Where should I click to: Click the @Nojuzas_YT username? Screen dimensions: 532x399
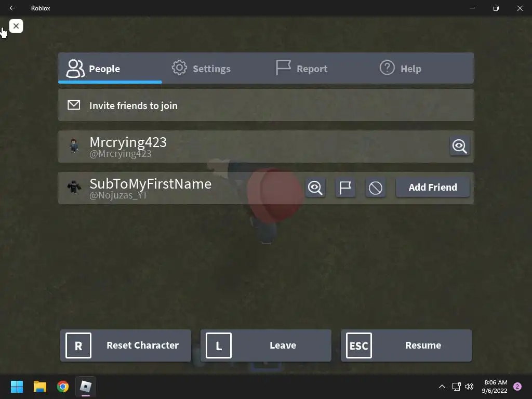point(118,195)
